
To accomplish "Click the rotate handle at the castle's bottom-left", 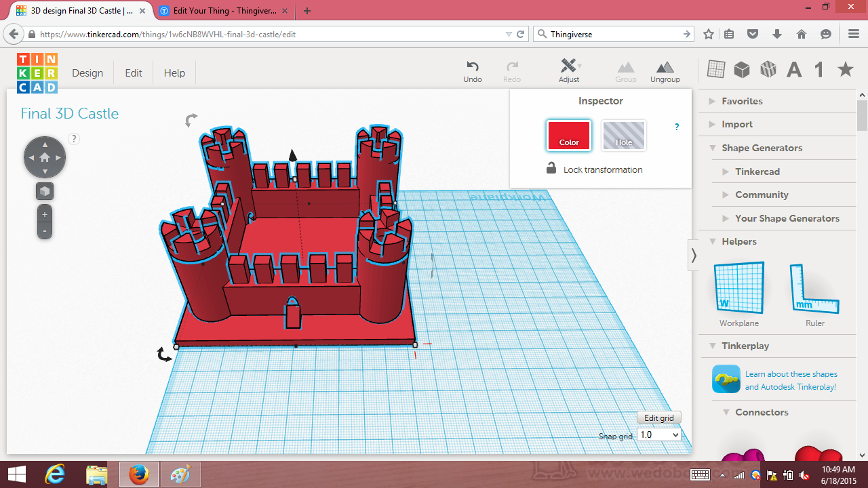I will click(x=164, y=354).
